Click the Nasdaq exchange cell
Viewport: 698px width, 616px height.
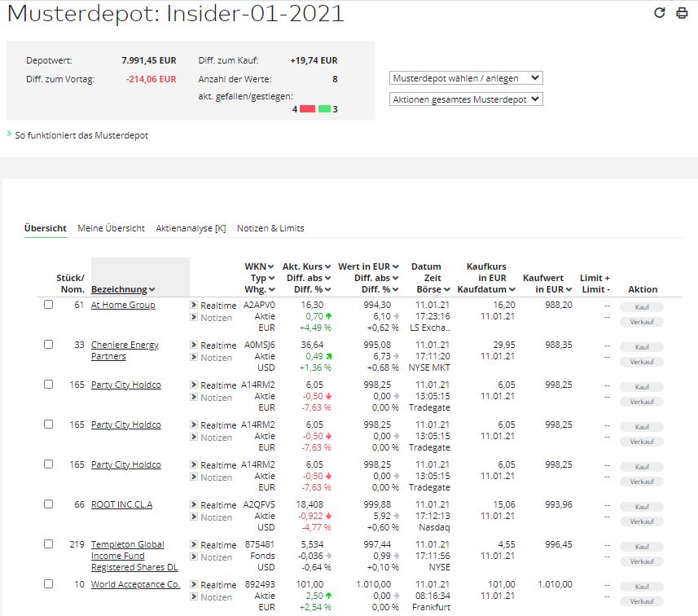(434, 527)
